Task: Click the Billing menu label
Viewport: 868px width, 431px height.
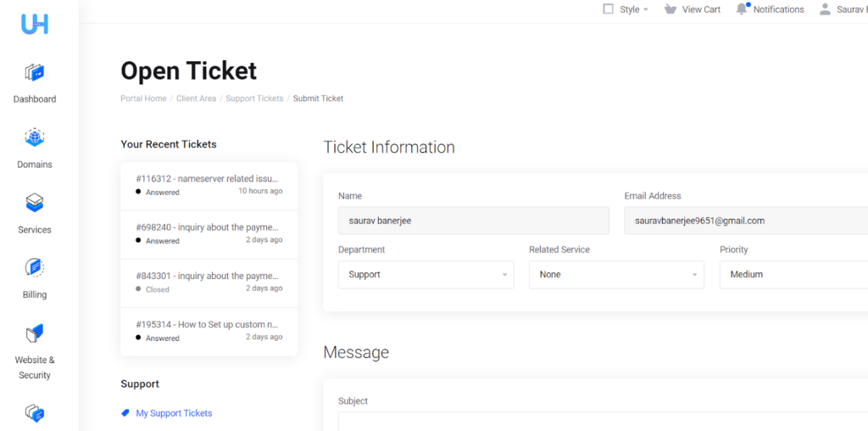Action: (x=35, y=294)
